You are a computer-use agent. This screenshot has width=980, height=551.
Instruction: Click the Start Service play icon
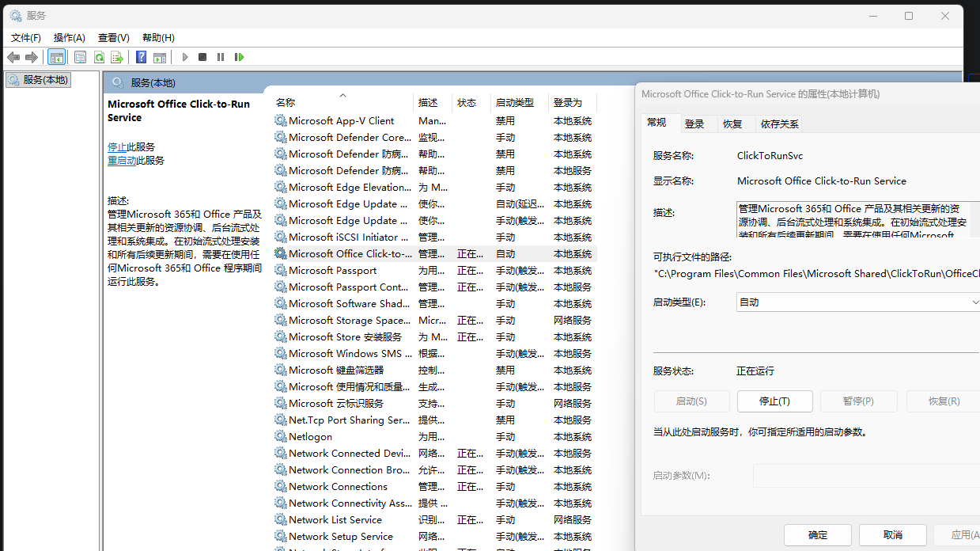pos(185,57)
